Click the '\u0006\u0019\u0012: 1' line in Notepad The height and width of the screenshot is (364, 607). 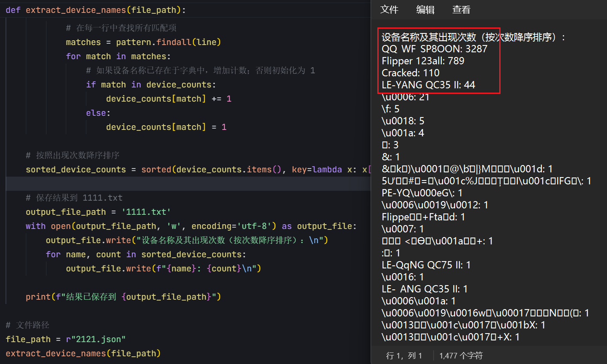tap(435, 205)
